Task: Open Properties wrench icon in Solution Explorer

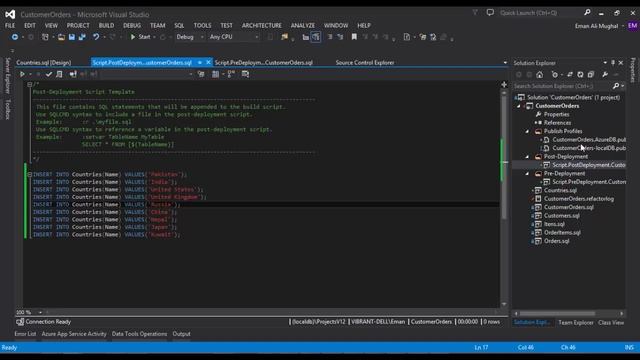Action: coord(605,75)
